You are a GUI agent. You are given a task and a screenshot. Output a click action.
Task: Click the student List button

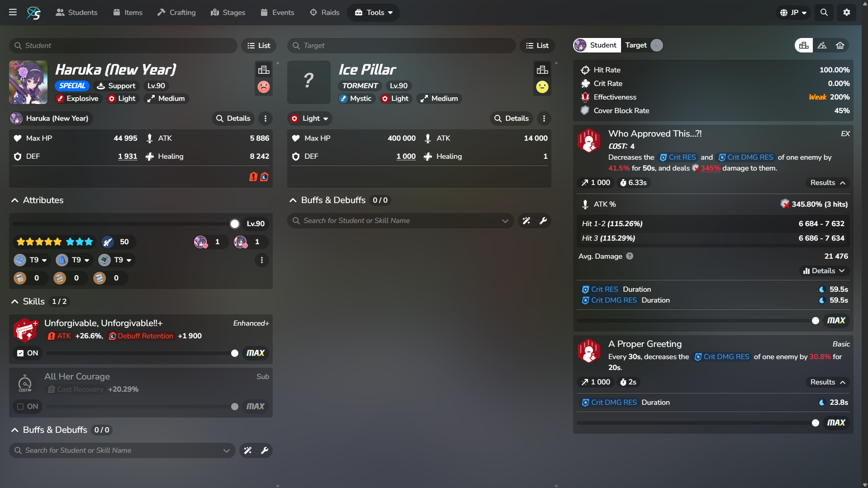coord(259,46)
